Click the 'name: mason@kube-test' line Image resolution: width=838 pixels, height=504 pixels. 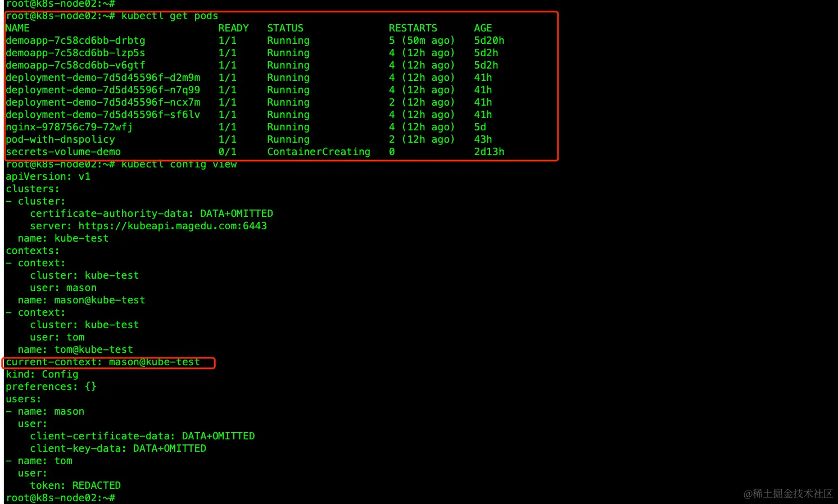point(81,300)
